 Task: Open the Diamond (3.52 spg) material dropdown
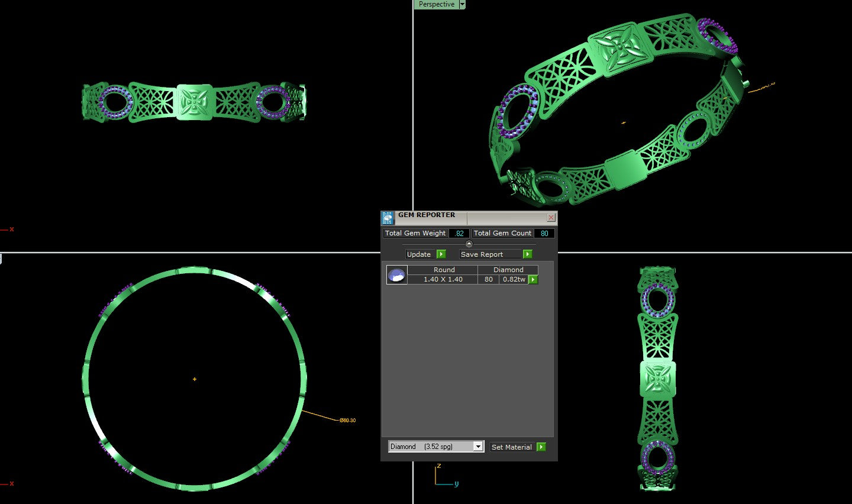pyautogui.click(x=478, y=447)
